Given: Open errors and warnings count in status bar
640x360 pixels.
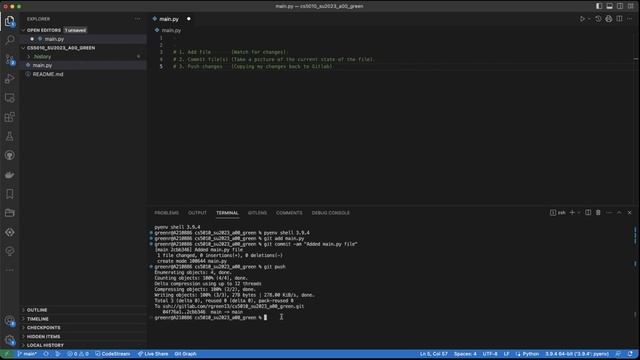Looking at the screenshot, I should (x=78, y=354).
